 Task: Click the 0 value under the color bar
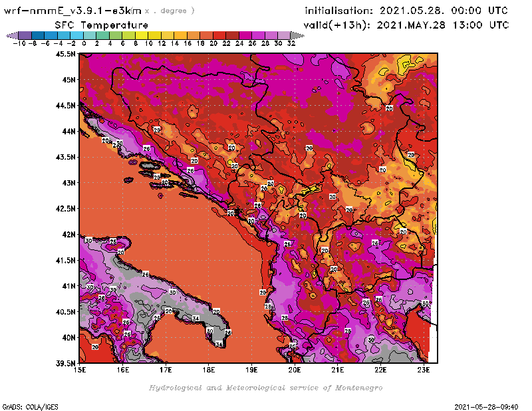point(84,43)
